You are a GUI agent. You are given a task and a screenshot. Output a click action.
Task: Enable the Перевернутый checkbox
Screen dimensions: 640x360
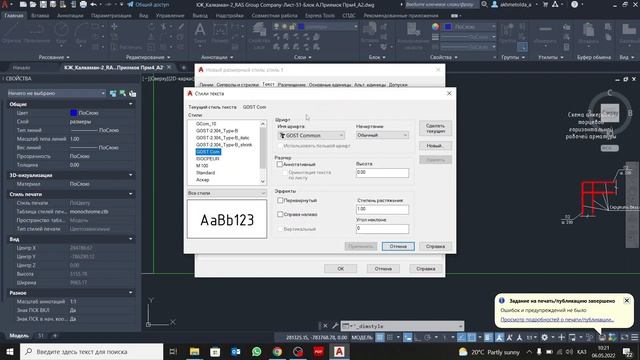(x=280, y=200)
